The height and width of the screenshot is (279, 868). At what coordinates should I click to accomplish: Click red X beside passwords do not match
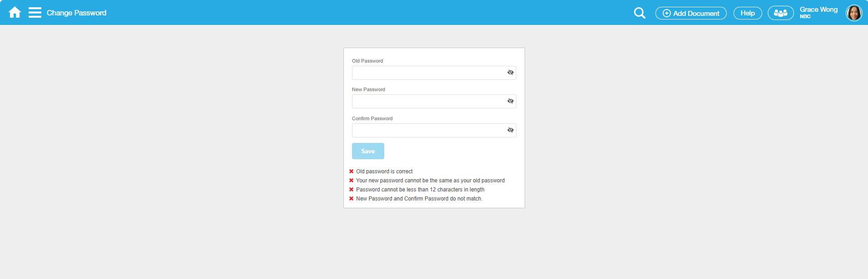pyautogui.click(x=351, y=199)
